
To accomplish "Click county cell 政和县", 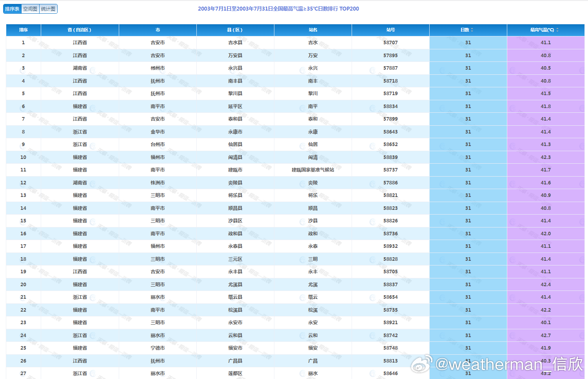I will (x=235, y=233).
